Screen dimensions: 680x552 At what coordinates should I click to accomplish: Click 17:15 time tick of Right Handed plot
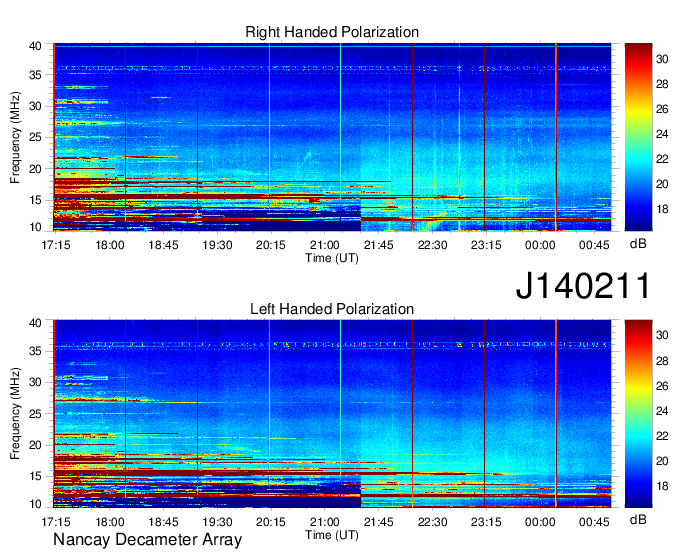point(56,245)
